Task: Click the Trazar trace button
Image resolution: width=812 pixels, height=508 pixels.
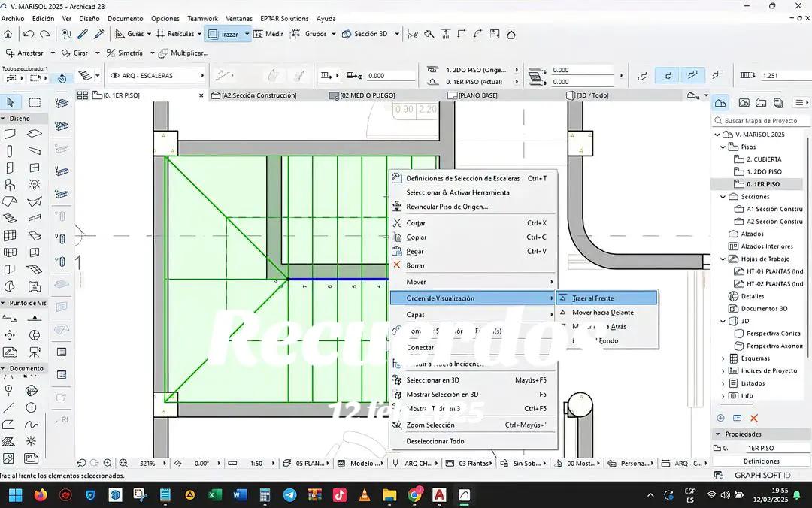Action: pyautogui.click(x=223, y=34)
